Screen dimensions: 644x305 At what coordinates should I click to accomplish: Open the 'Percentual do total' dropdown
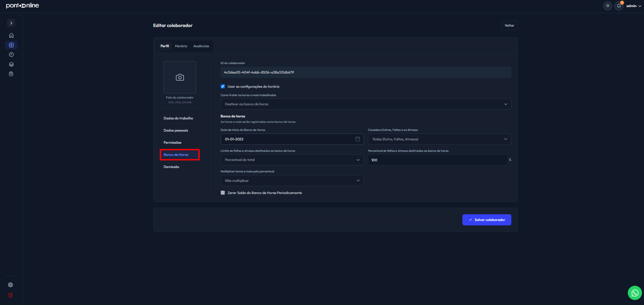(292, 160)
